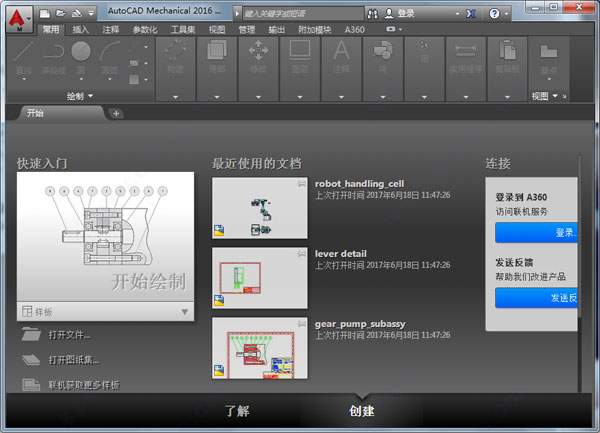Open lever detail recent document thumbnail
600x433 pixels.
click(259, 278)
